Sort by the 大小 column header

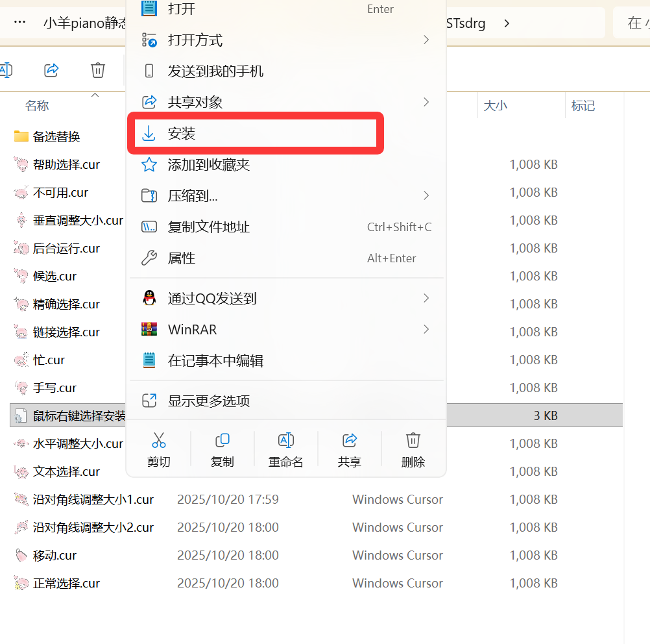(x=496, y=106)
